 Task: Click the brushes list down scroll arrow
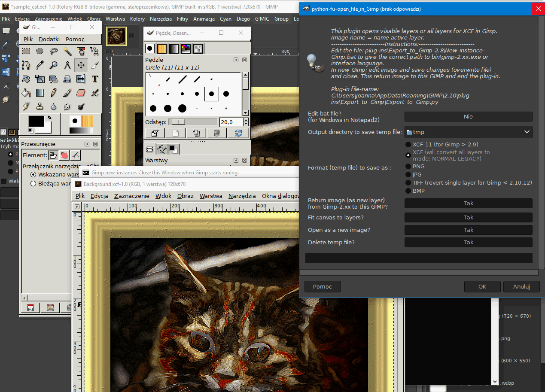(245, 112)
